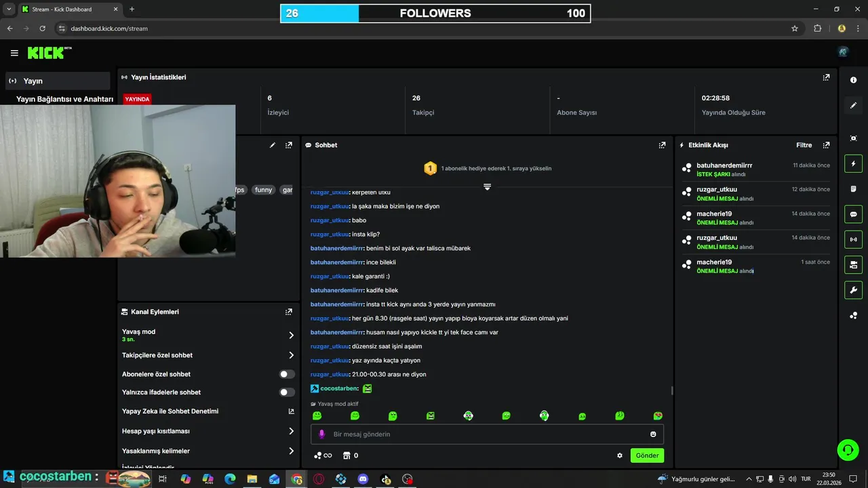The height and width of the screenshot is (488, 868).
Task: Click ruzgar_utkuu activity from 12 dakika önce
Action: [x=756, y=194]
